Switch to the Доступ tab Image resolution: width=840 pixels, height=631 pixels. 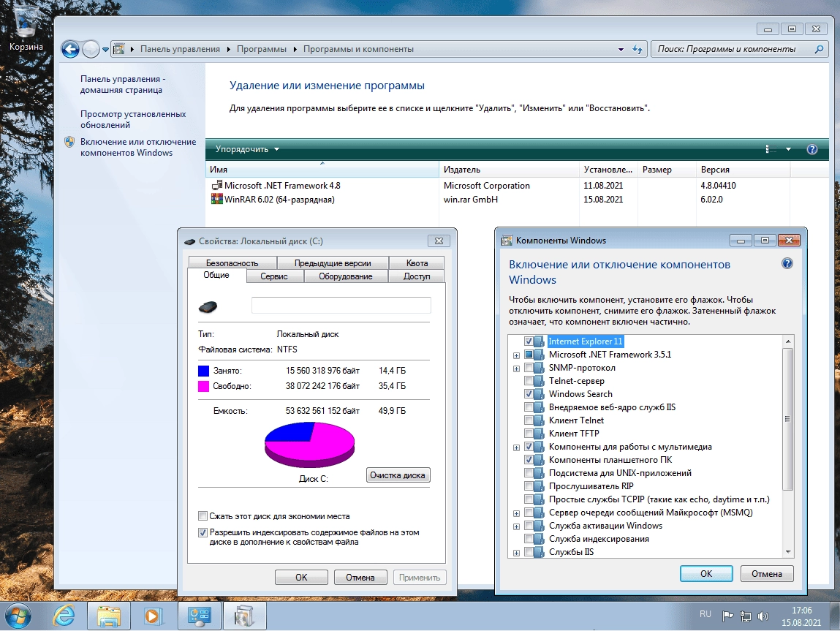coord(417,276)
